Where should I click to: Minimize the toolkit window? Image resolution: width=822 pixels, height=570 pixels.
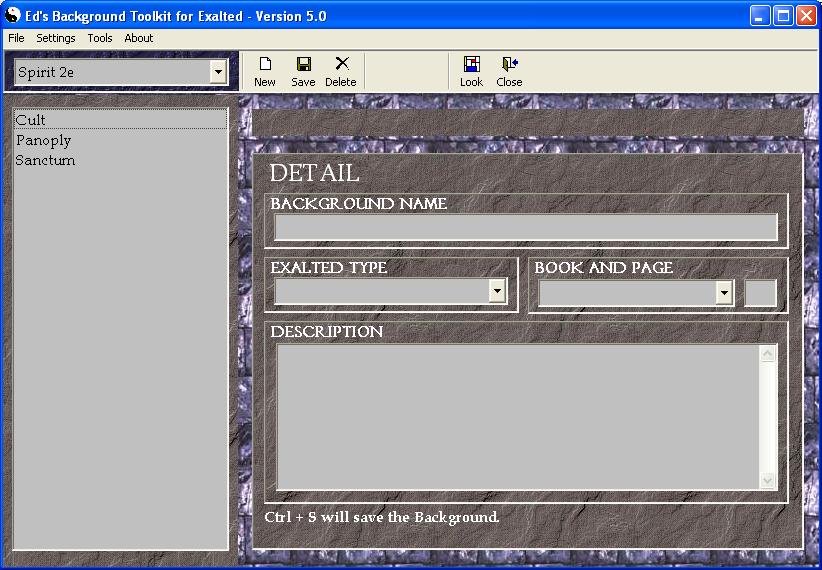pyautogui.click(x=759, y=16)
